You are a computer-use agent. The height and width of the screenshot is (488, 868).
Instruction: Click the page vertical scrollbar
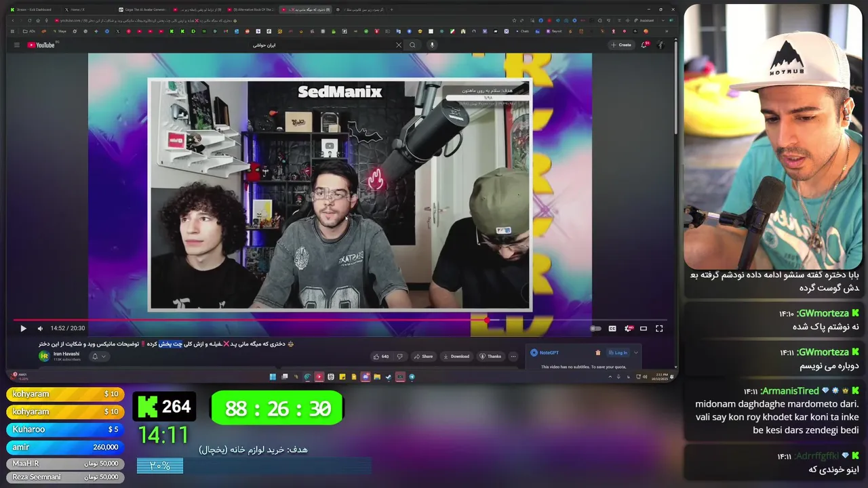(675, 87)
